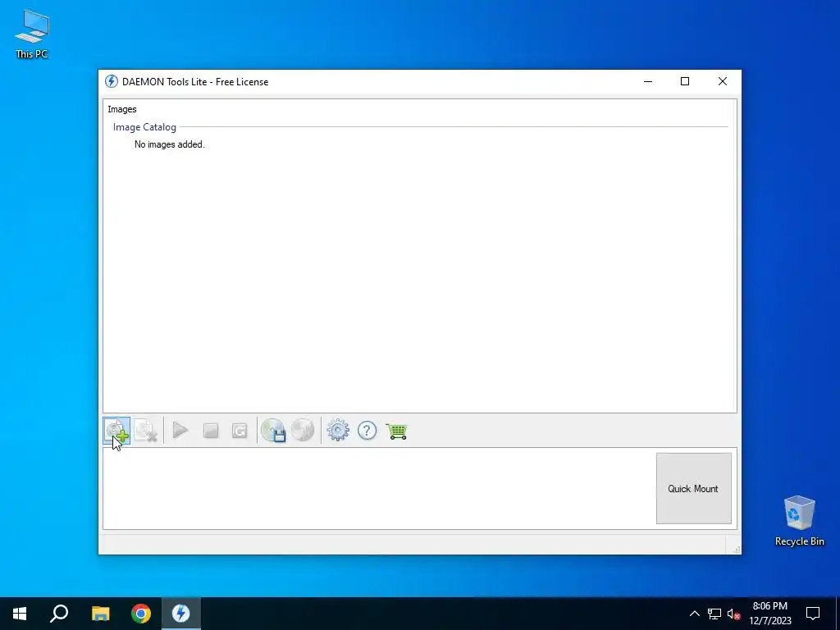
Task: Click the Mount play arrow icon
Action: coord(180,430)
